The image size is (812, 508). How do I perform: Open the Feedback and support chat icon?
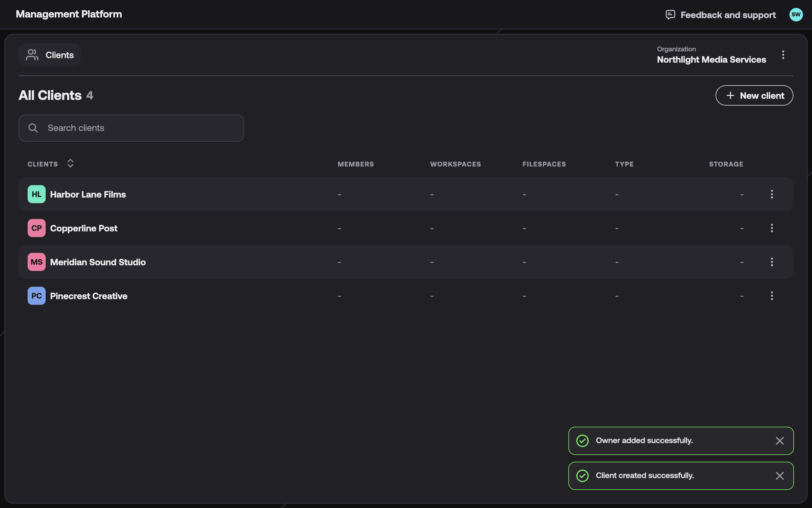pyautogui.click(x=670, y=15)
